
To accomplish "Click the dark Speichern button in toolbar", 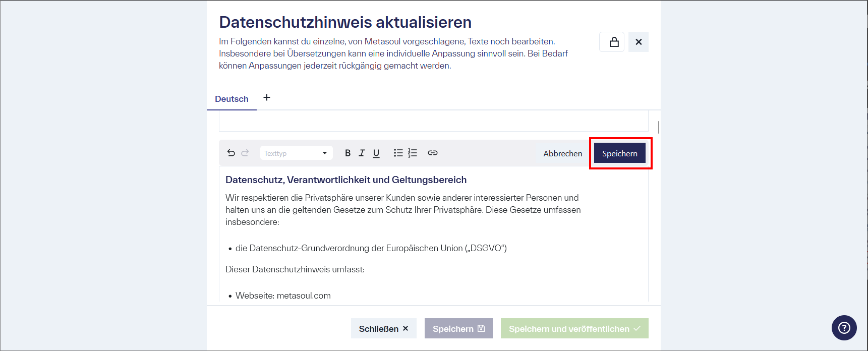I will tap(620, 153).
